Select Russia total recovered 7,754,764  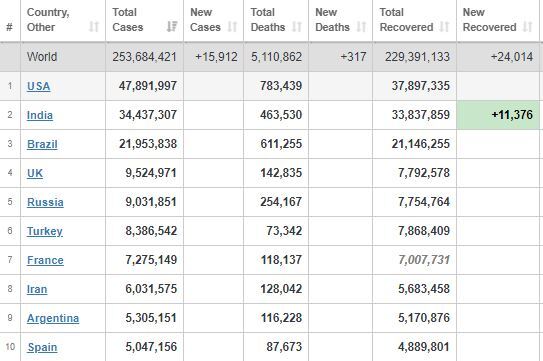tap(424, 202)
